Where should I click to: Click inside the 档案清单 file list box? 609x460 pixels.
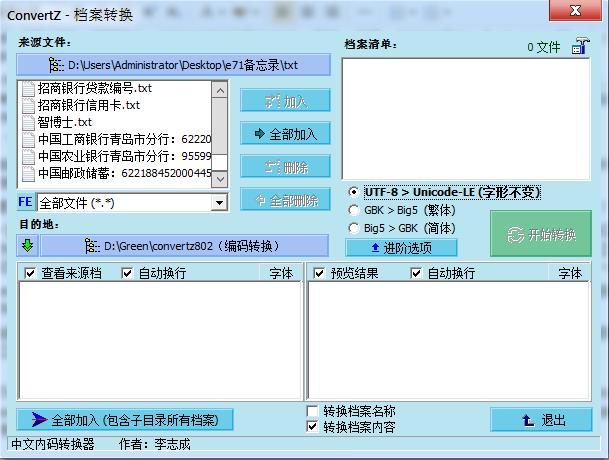click(x=466, y=119)
